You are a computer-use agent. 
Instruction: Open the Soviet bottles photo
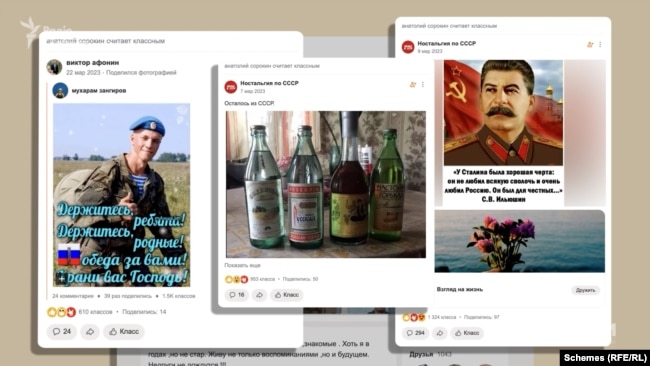[x=326, y=184]
